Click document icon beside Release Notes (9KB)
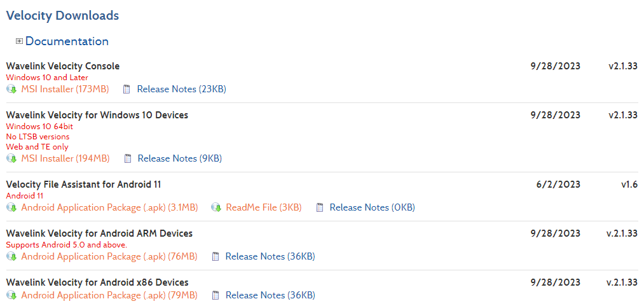The height and width of the screenshot is (306, 644). [127, 158]
